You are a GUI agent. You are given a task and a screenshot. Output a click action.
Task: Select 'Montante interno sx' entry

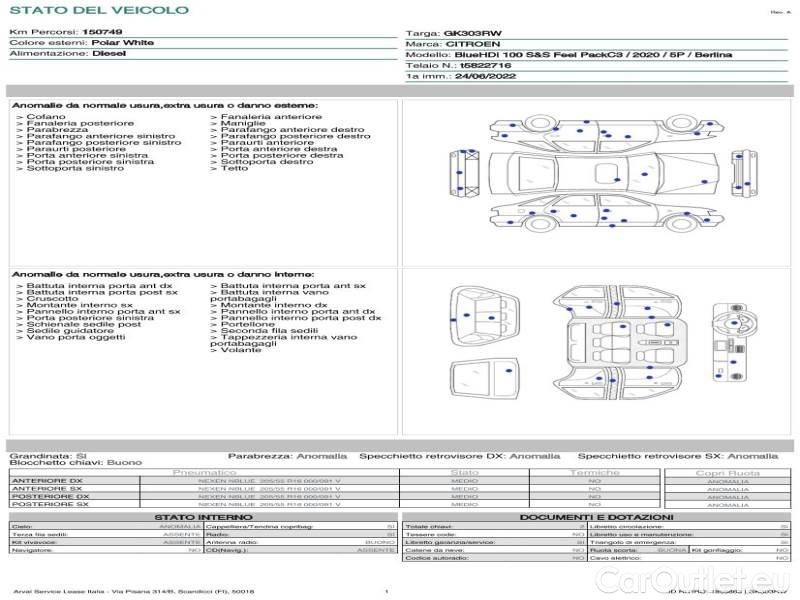(80, 305)
